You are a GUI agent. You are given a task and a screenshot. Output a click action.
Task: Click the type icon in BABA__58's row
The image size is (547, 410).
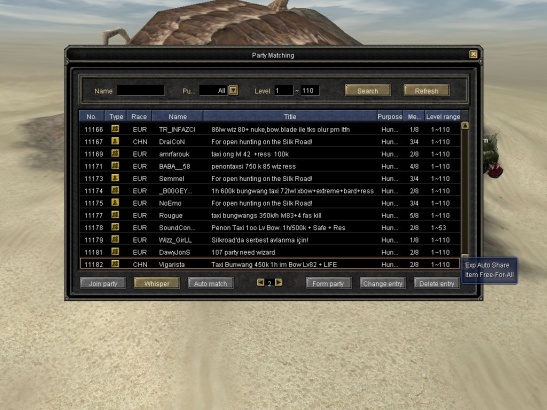115,166
